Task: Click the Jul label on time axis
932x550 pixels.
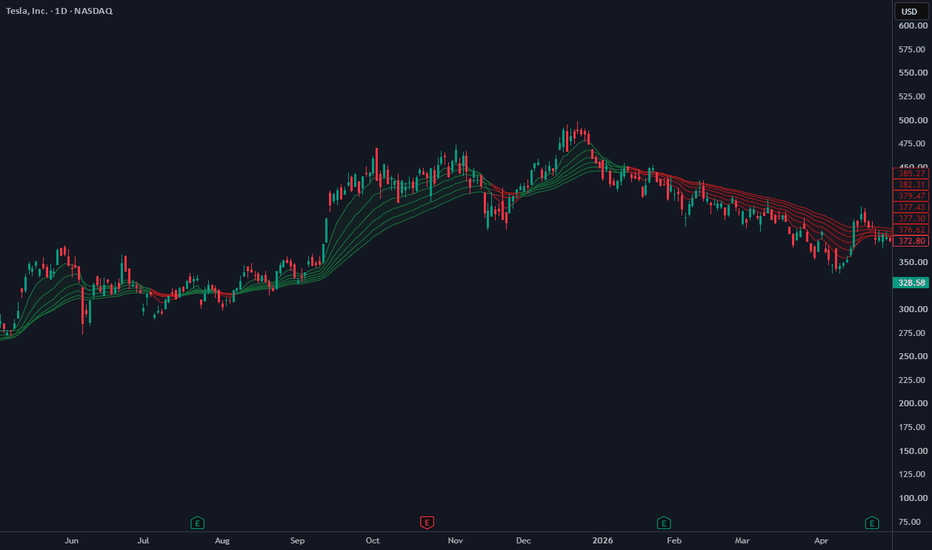Action: (x=143, y=540)
